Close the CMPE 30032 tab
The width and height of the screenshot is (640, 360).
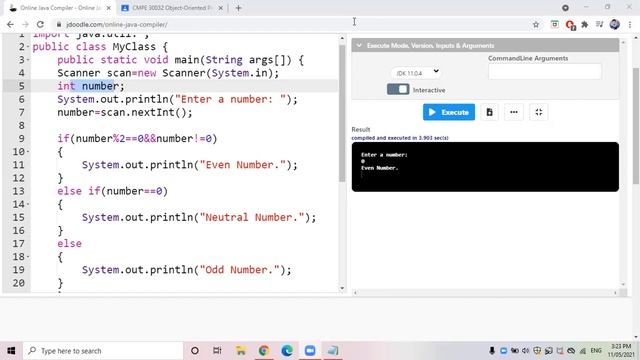pos(220,8)
